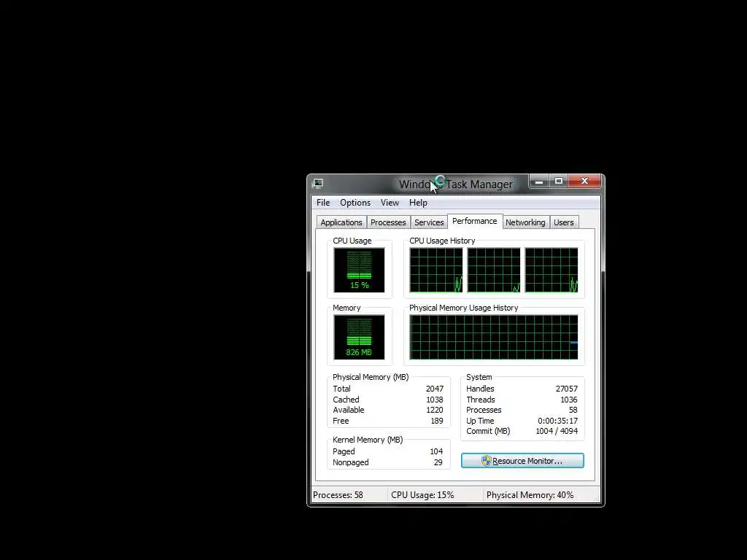Click the System group label
The height and width of the screenshot is (560, 747).
point(479,377)
